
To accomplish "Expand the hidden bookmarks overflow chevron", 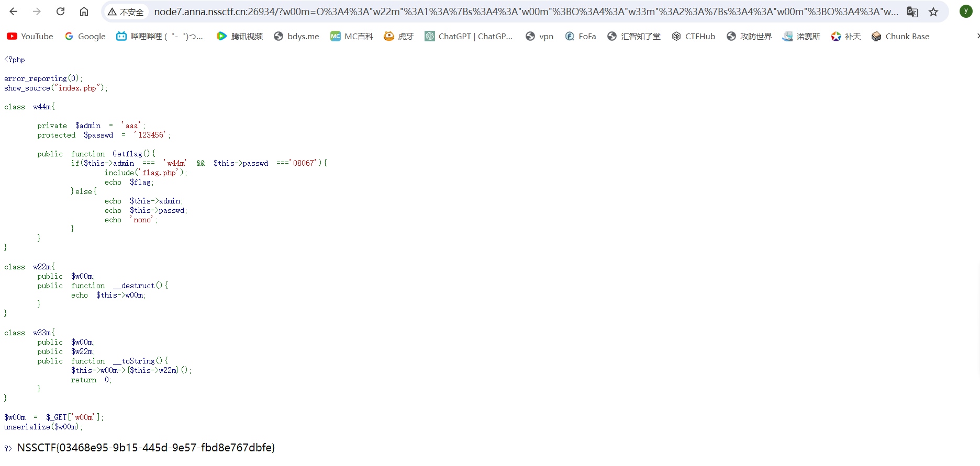I will (x=977, y=36).
